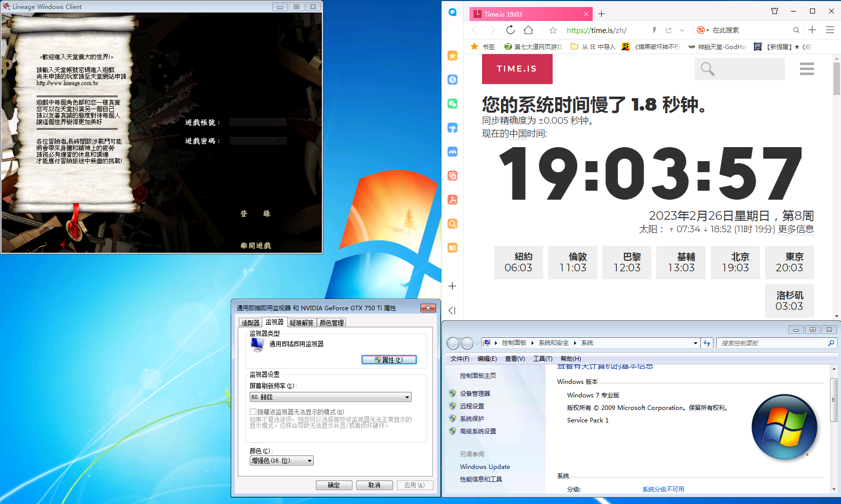Open 设备管理器 link in Control Panel
The image size is (841, 504).
[475, 393]
